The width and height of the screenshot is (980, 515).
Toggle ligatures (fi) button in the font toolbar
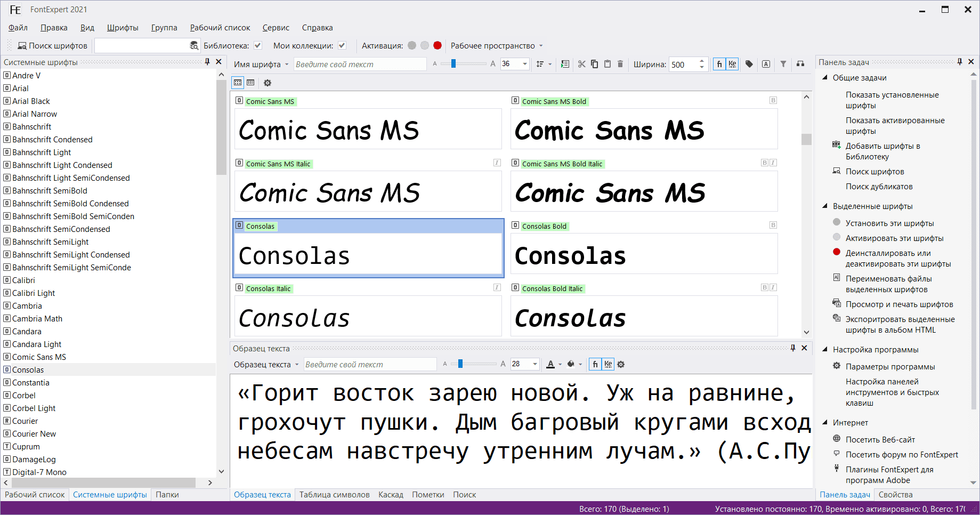coord(719,64)
